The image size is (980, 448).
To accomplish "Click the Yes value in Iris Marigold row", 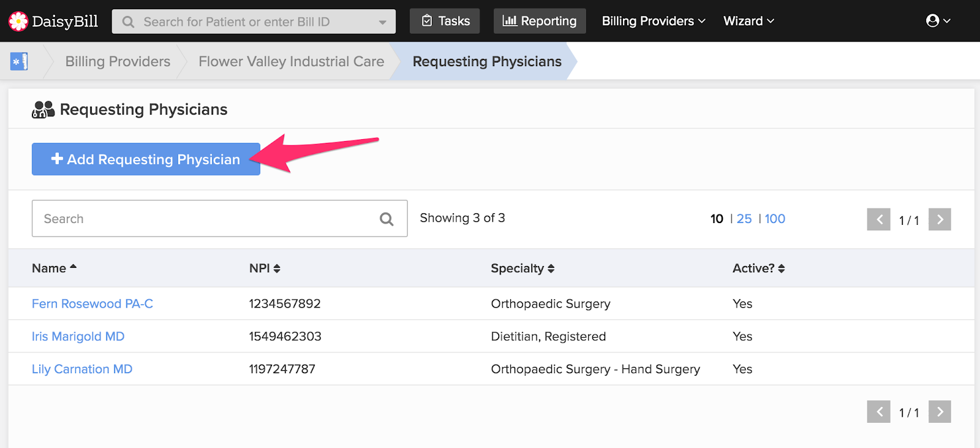I will (x=742, y=336).
